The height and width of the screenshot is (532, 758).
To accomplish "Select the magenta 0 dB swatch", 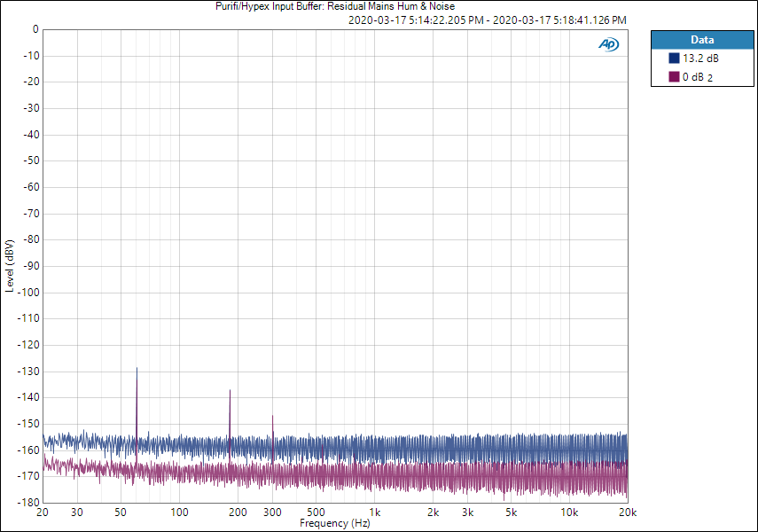I will (x=674, y=76).
